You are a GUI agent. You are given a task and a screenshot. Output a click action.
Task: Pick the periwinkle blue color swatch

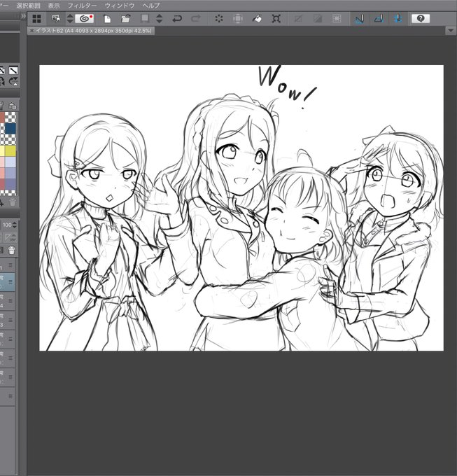[x=10, y=173]
